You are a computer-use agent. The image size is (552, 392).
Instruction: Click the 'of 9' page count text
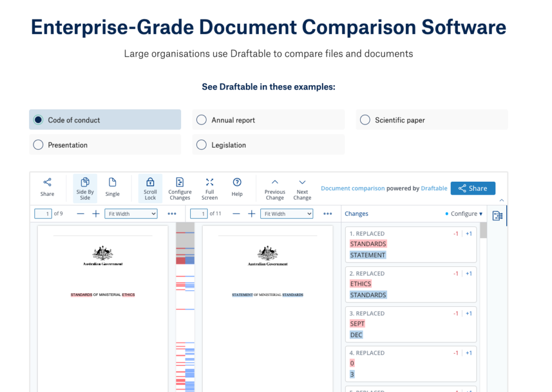pyautogui.click(x=58, y=214)
